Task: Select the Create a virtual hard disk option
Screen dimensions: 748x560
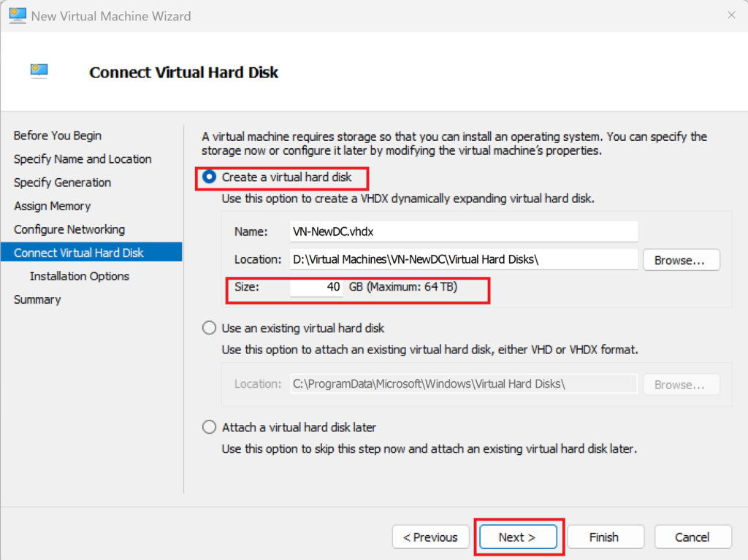Action: tap(210, 177)
